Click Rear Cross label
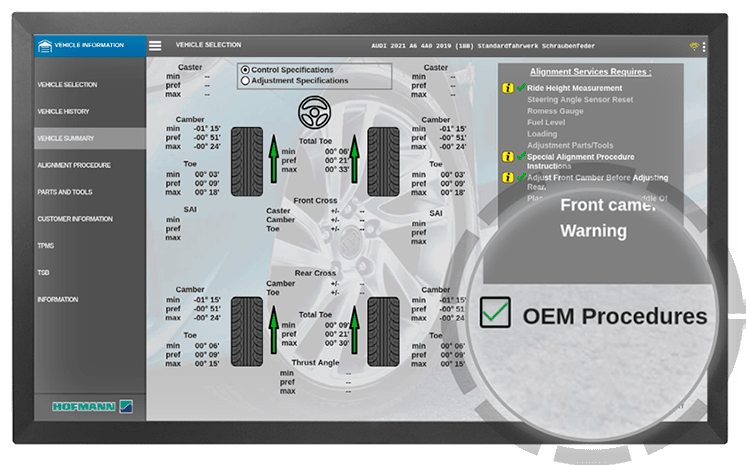 coord(315,273)
